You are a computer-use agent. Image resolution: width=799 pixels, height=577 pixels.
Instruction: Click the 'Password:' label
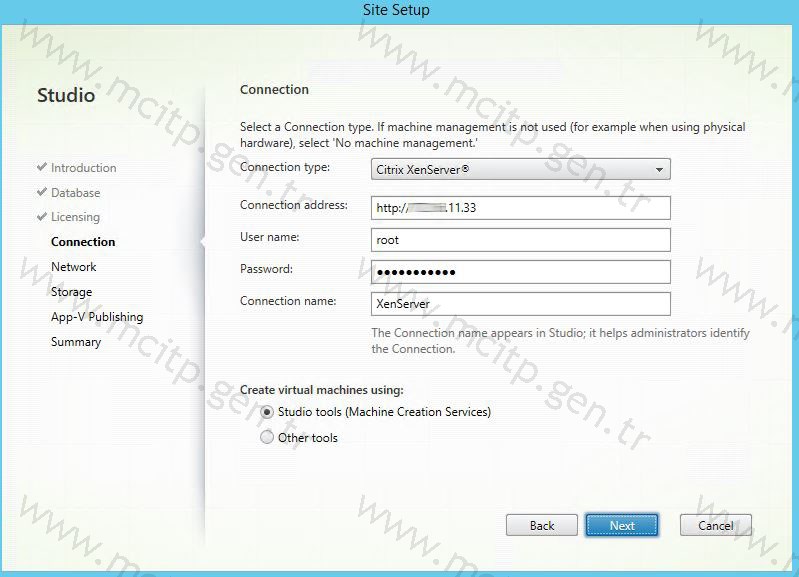click(x=267, y=269)
